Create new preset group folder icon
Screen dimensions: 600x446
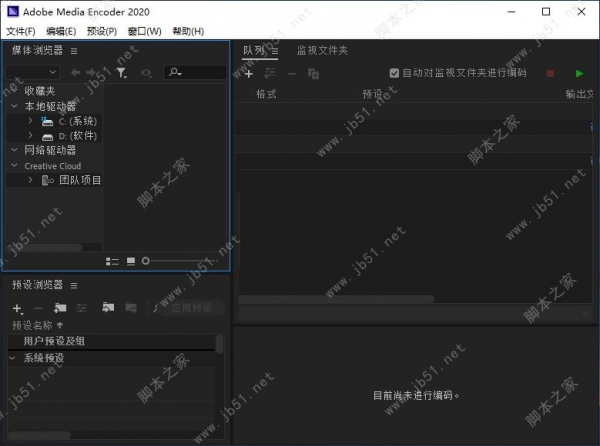pyautogui.click(x=60, y=309)
